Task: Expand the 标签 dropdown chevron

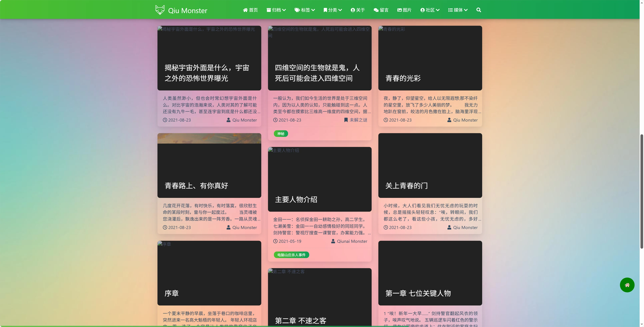Action: 313,10
